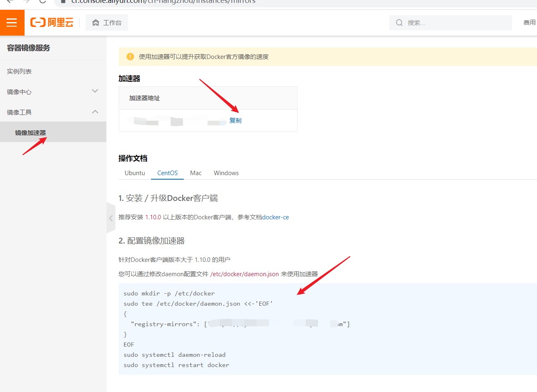This screenshot has width=537, height=392.
Task: Click the browser forward arrow
Action: click(x=26, y=2)
